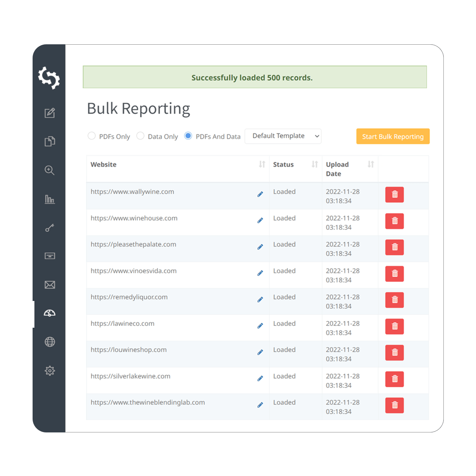This screenshot has height=476, width=476.
Task: Open the speedometer bulk reporting icon
Action: (50, 313)
